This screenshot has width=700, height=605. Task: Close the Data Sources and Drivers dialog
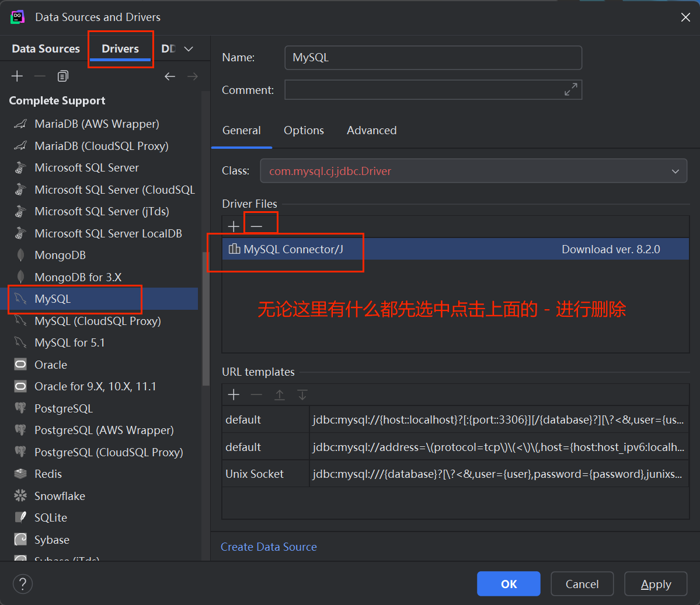coord(685,17)
